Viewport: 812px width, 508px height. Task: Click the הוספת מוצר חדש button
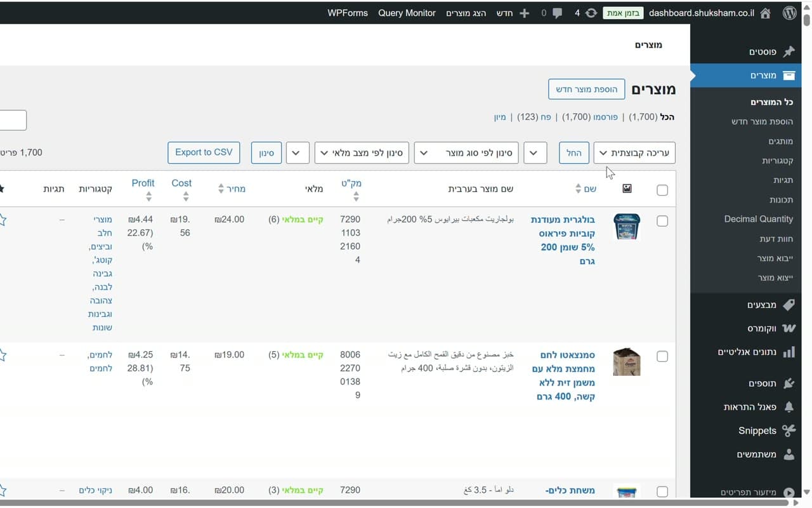pyautogui.click(x=587, y=90)
